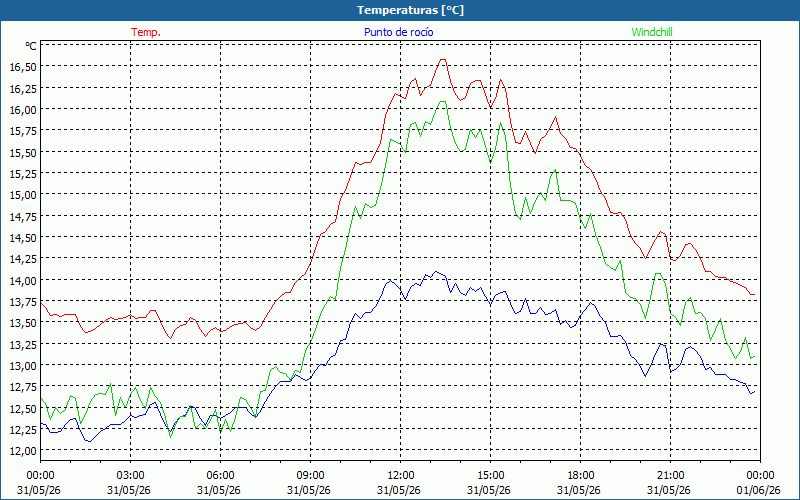The width and height of the screenshot is (800, 500).
Task: Click the 15:00 time axis label
Action: (490, 476)
